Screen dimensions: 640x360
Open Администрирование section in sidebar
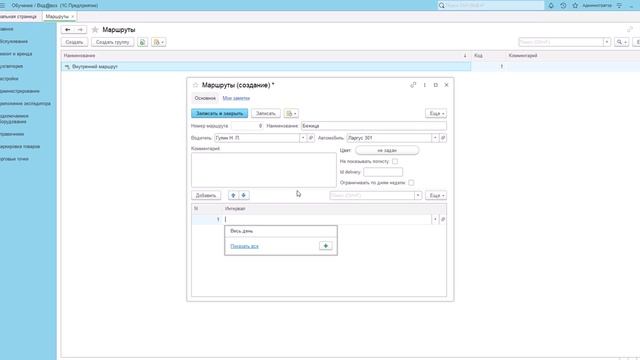coord(20,91)
